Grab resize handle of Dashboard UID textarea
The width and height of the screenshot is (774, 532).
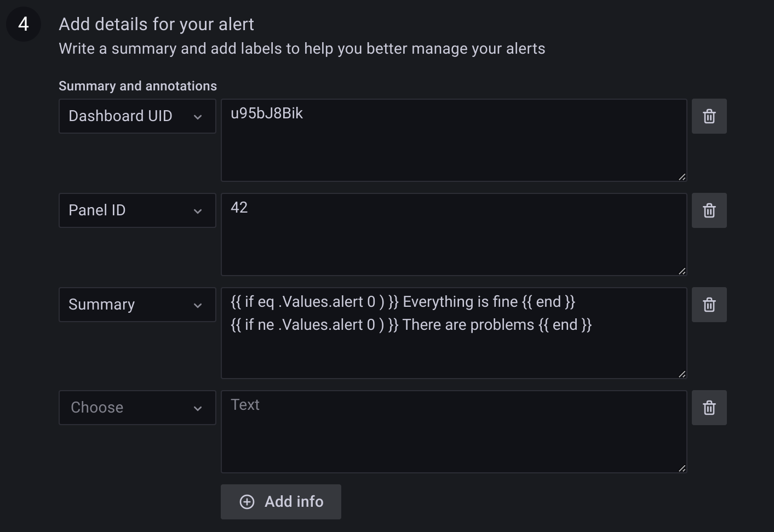point(682,177)
